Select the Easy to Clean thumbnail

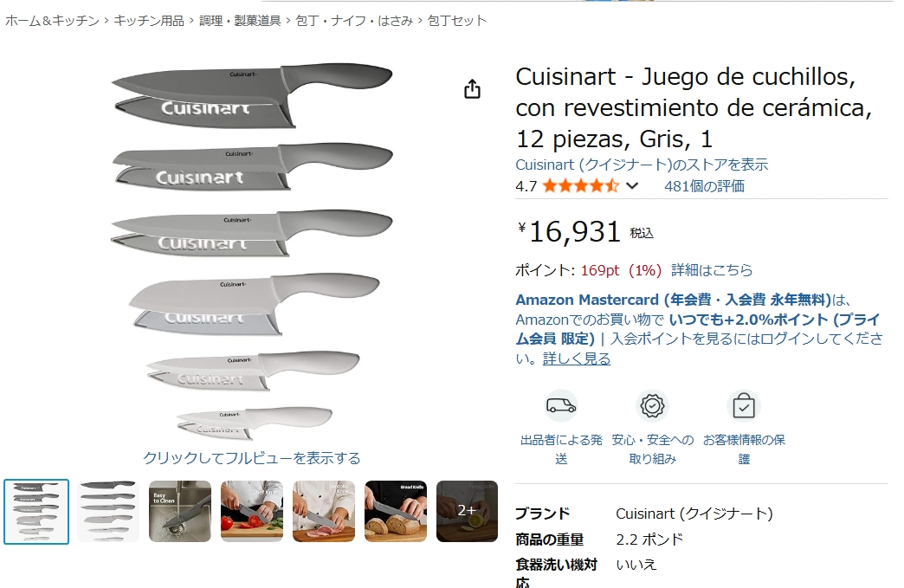(x=180, y=511)
